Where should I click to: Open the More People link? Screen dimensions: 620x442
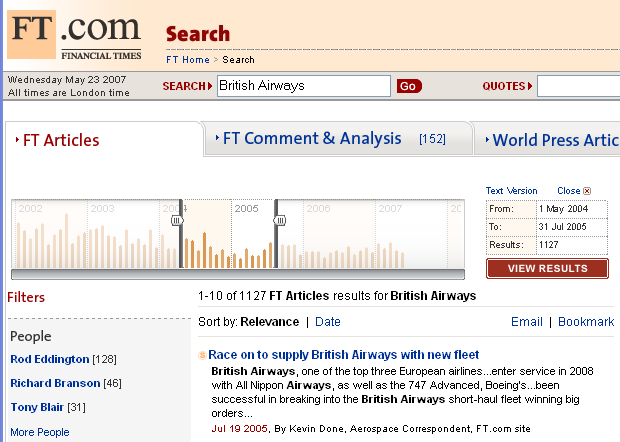pyautogui.click(x=40, y=432)
